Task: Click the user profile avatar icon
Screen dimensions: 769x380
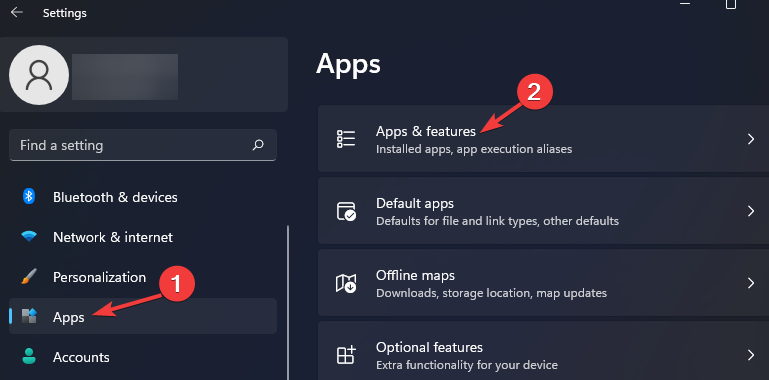Action: coord(39,75)
